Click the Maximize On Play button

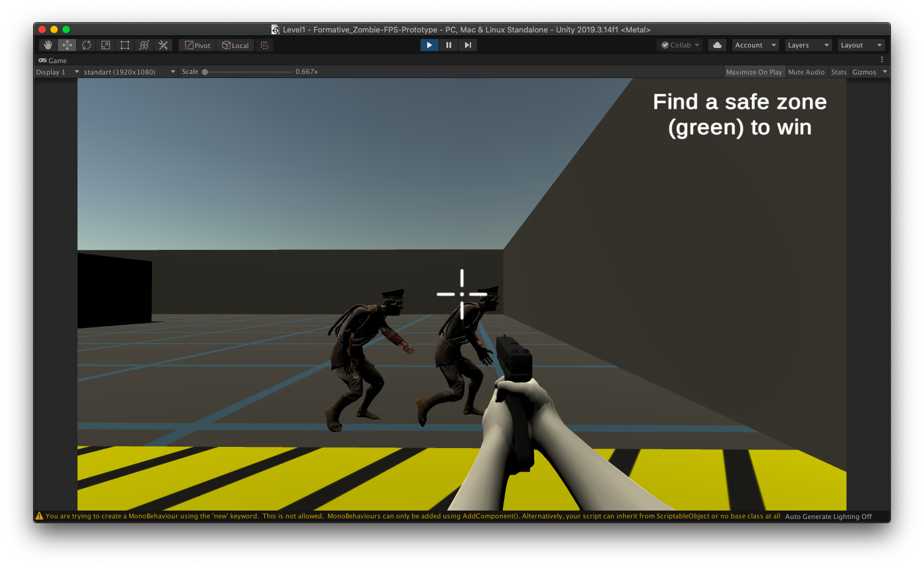tap(754, 71)
